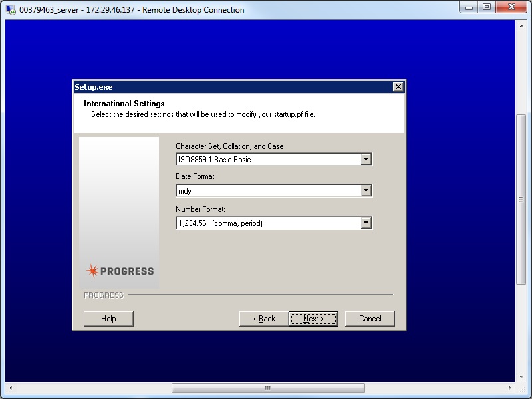Maximize the Remote Desktop Connection window
532x399 pixels.
pos(487,7)
